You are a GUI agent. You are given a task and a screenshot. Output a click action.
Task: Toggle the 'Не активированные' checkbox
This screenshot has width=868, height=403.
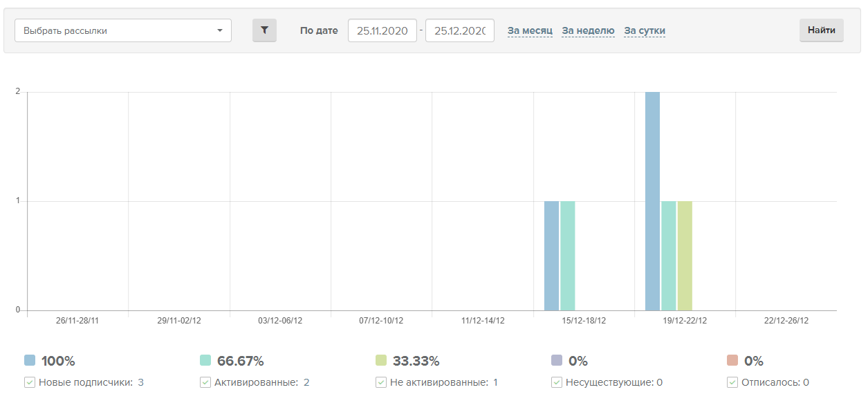tap(381, 382)
